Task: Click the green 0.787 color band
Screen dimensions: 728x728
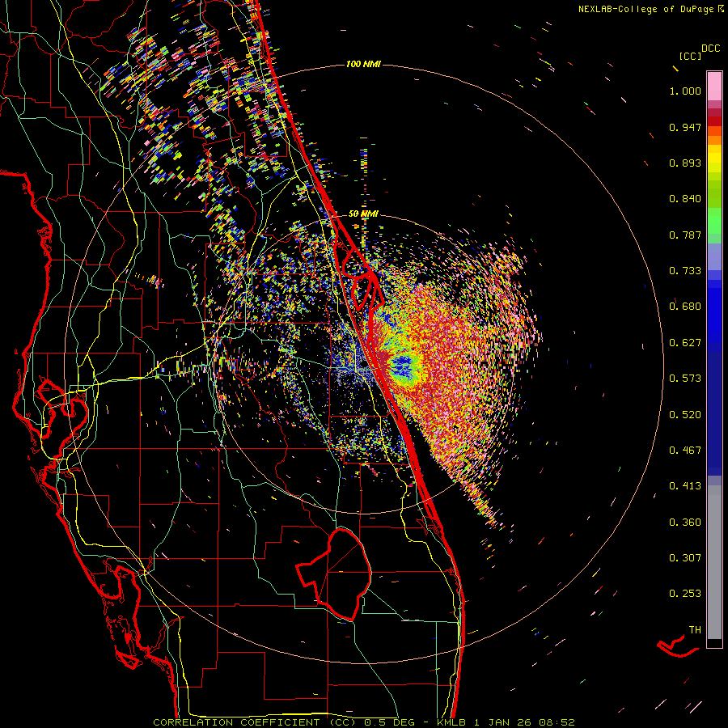Action: tap(714, 223)
